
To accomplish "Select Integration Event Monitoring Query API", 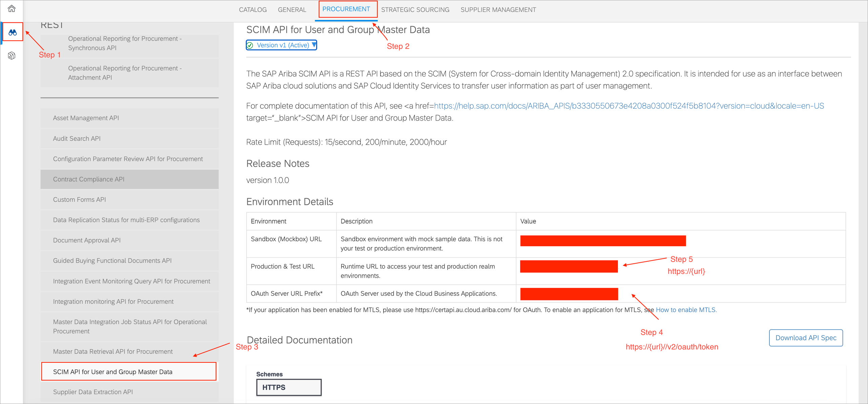I will (129, 281).
